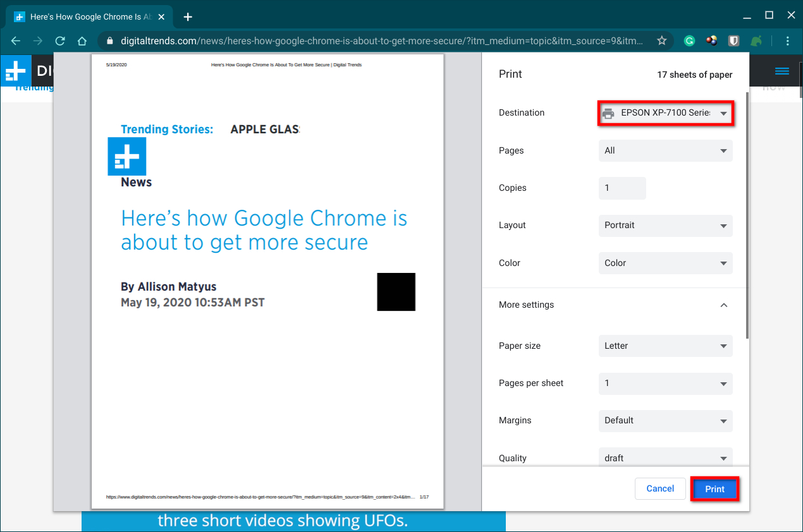
Task: Click the footer URL in the preview
Action: 261,497
